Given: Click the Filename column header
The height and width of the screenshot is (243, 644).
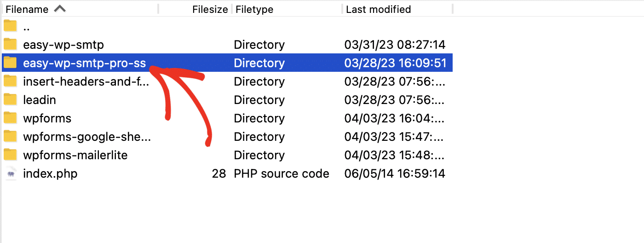Looking at the screenshot, I should (x=27, y=9).
